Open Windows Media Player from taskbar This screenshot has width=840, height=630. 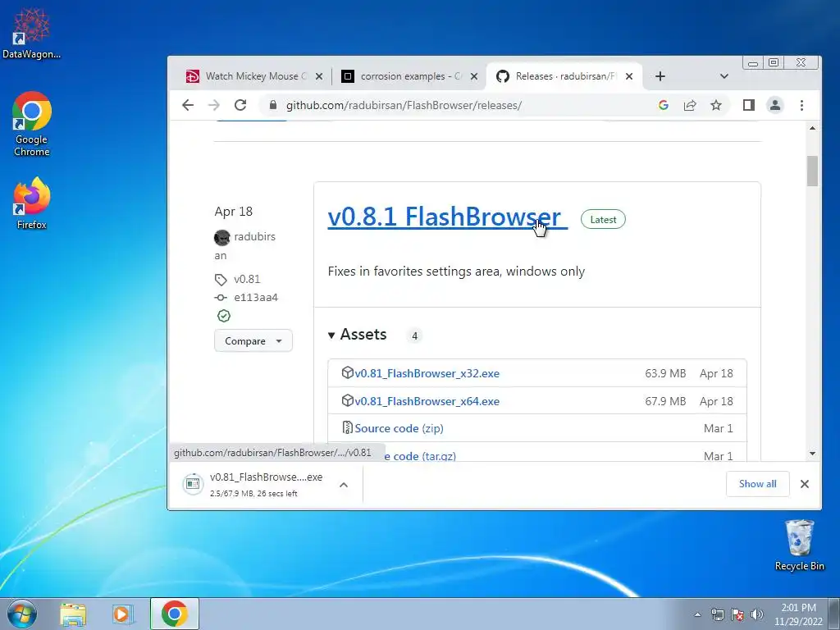tap(123, 614)
